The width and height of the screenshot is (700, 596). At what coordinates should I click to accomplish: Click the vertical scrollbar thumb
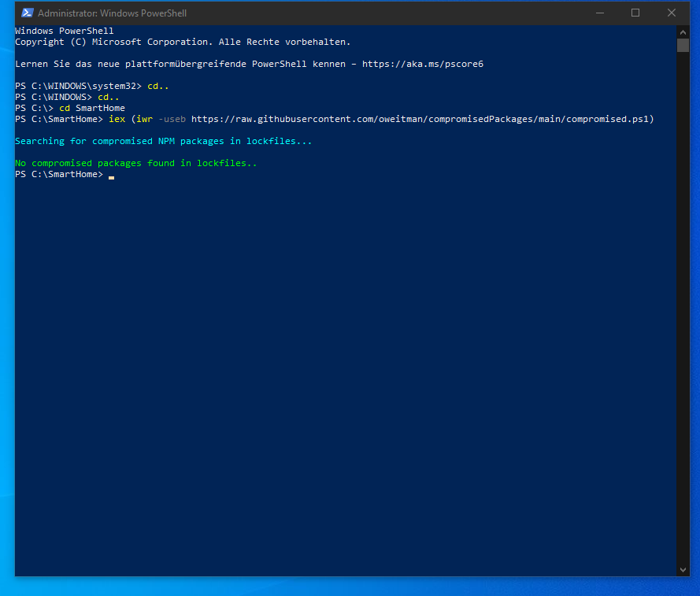tap(683, 46)
